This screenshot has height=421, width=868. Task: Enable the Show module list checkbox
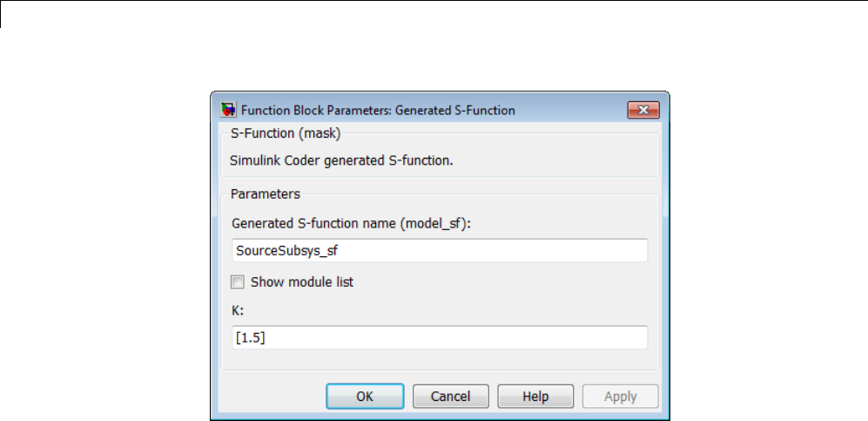coord(238,282)
